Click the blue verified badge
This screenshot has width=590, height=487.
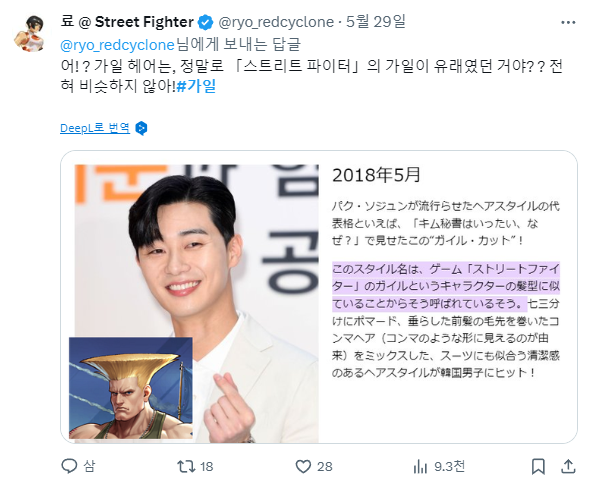coord(205,23)
